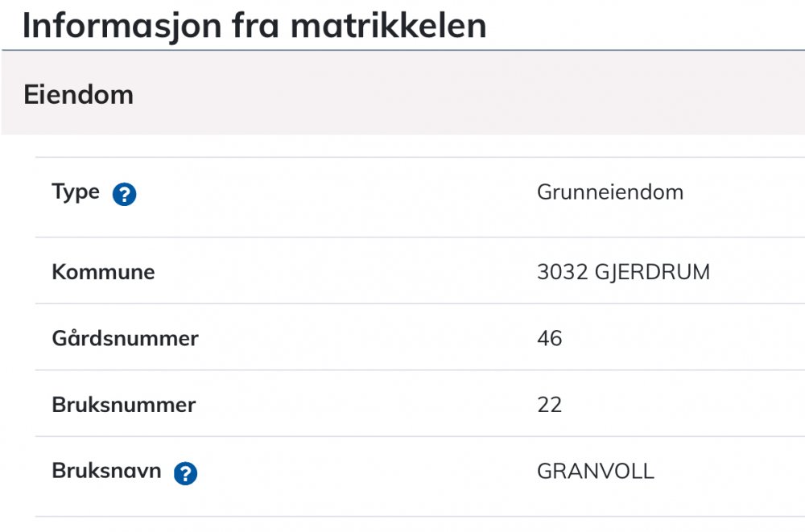This screenshot has width=805, height=532.
Task: Select the Bruksnummer value 22
Action: 549,405
